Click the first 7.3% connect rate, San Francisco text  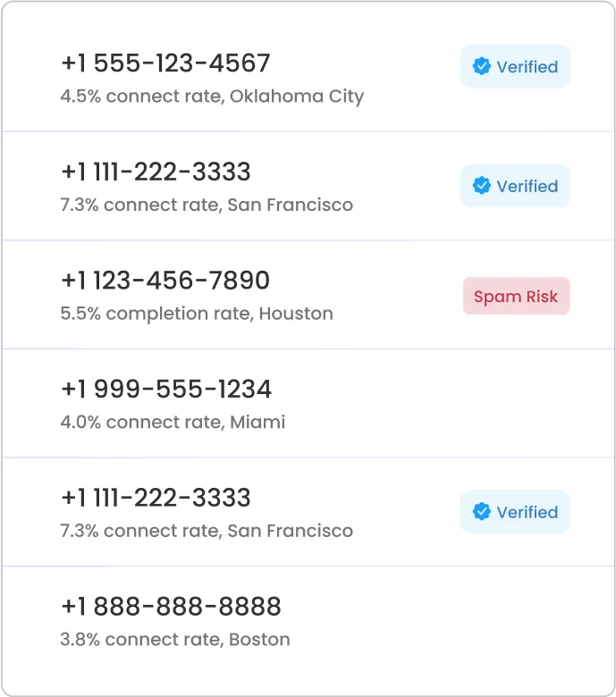tap(207, 205)
